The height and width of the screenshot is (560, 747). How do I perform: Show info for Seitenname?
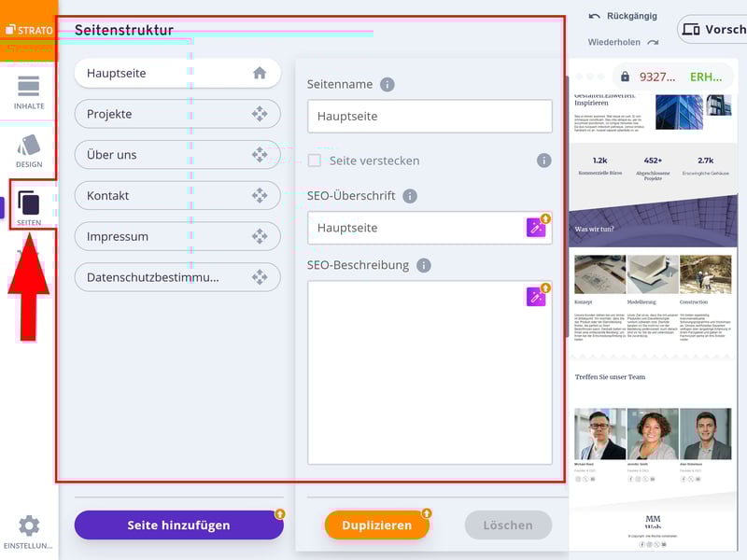(388, 84)
